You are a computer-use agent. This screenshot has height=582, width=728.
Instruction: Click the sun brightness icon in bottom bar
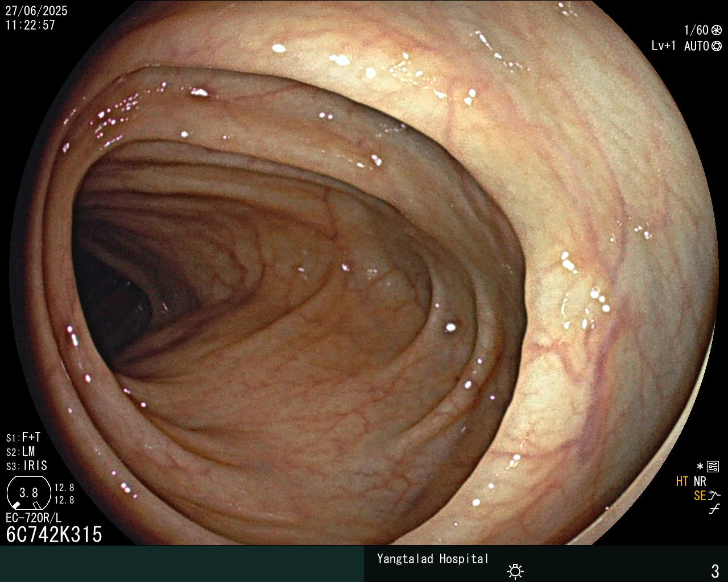click(x=515, y=571)
